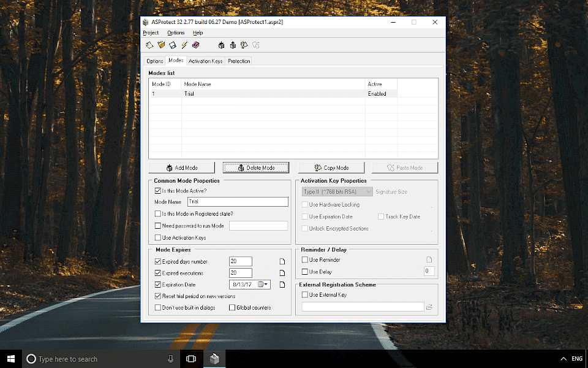
Task: Open the Options menu in the menu bar
Action: 176,33
